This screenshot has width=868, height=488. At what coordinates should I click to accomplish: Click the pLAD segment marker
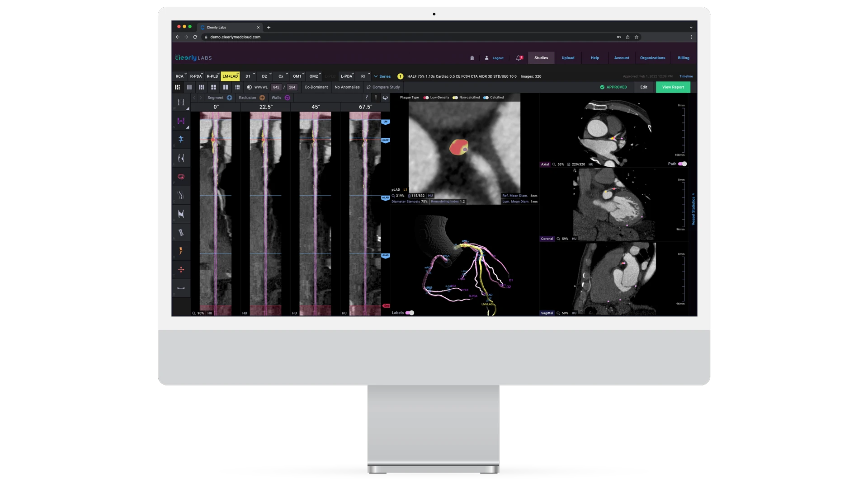385,140
